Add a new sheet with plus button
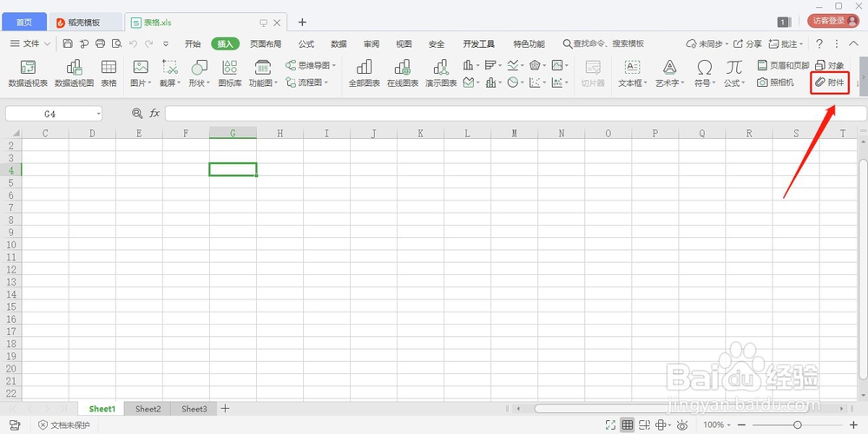Viewport: 868px width, 434px height. (x=225, y=409)
